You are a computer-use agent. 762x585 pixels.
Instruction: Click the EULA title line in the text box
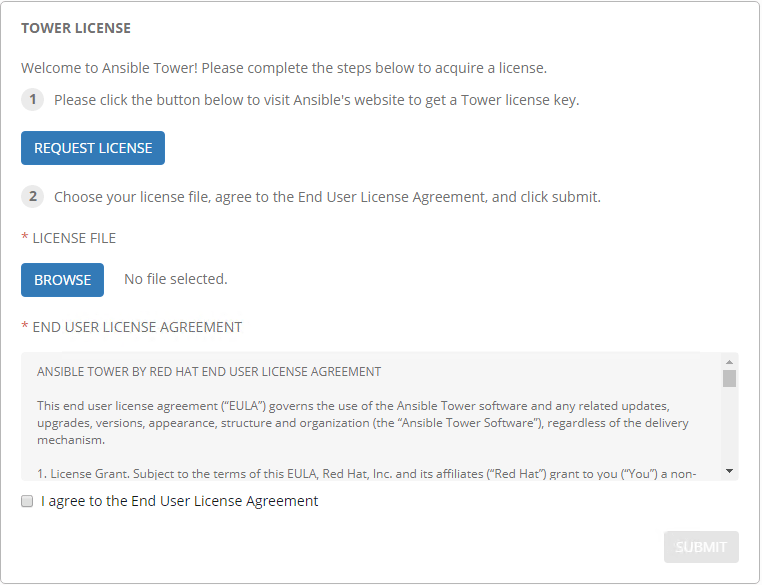coord(209,372)
